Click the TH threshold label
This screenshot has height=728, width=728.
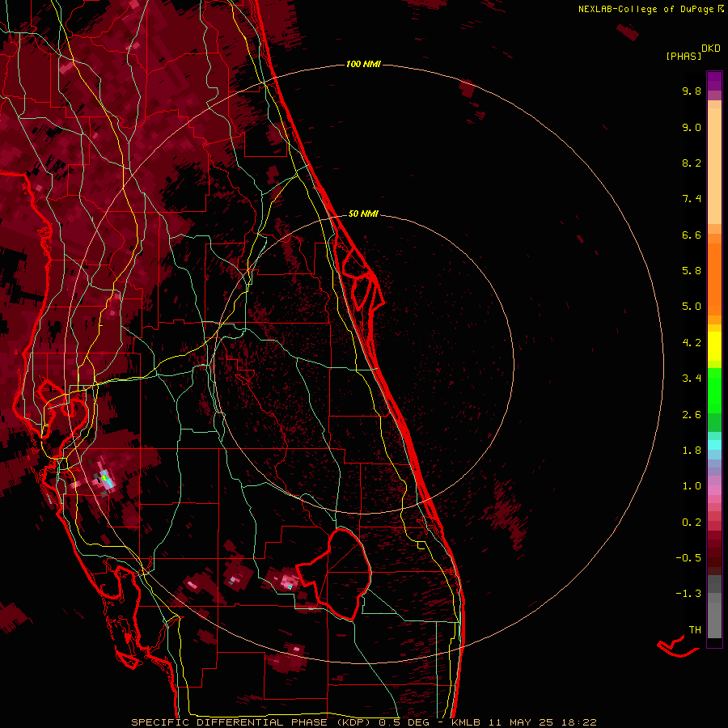[x=695, y=630]
